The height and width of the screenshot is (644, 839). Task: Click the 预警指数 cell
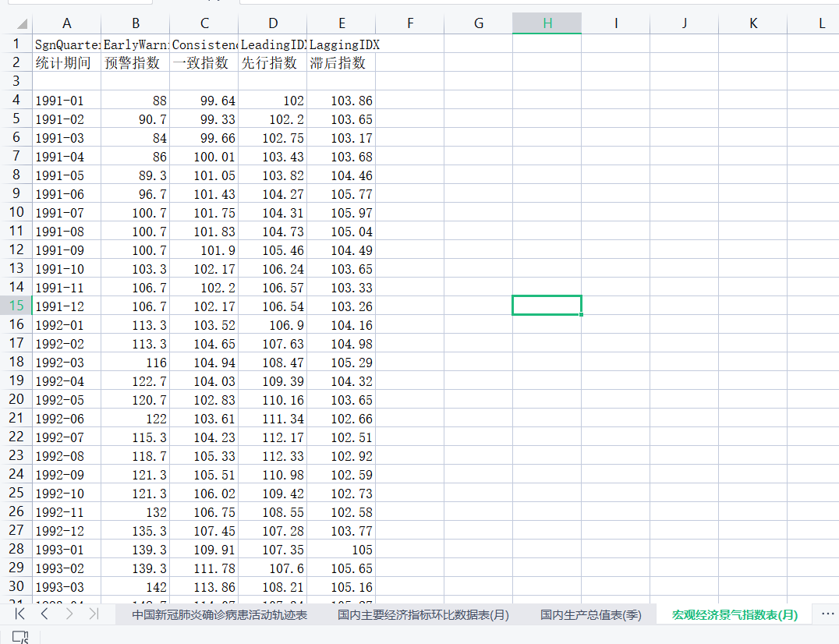(x=136, y=62)
